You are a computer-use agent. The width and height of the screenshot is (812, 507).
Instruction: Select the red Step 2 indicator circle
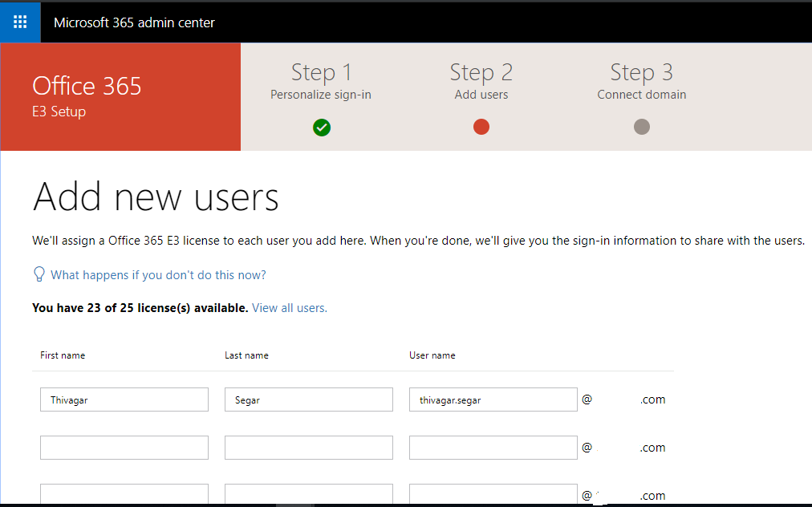[481, 127]
